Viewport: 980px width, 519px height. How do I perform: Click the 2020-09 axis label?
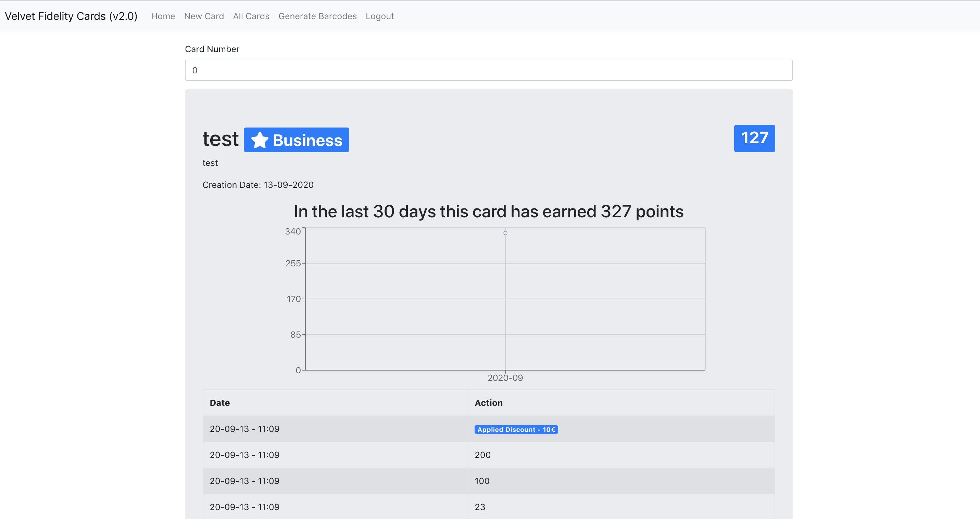(x=505, y=378)
